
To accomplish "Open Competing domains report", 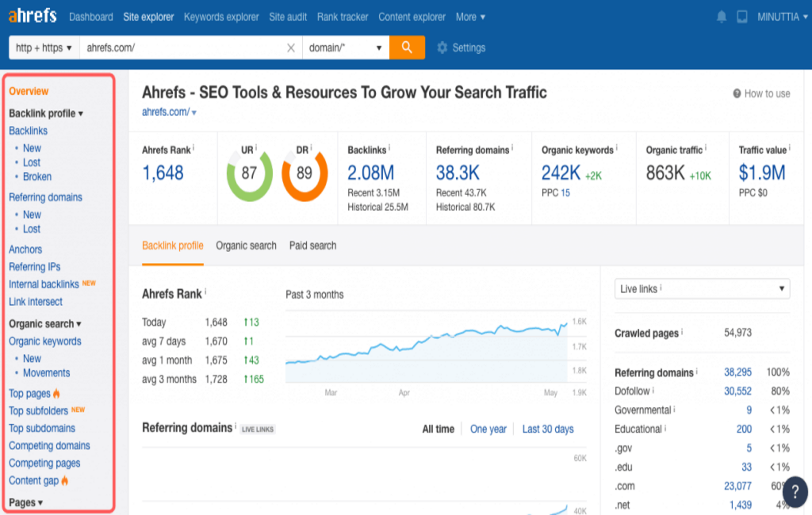I will pyautogui.click(x=49, y=445).
